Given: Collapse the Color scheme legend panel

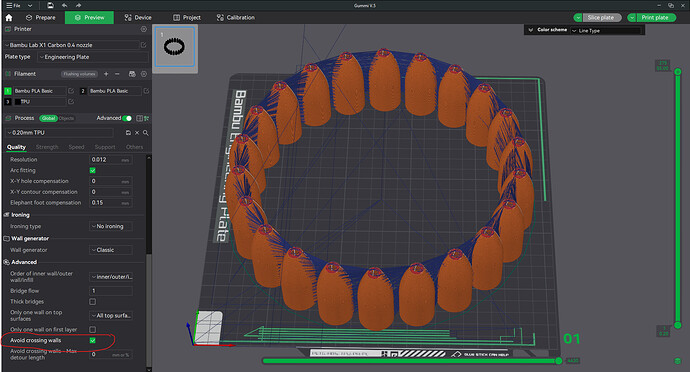Looking at the screenshot, I should 531,30.
